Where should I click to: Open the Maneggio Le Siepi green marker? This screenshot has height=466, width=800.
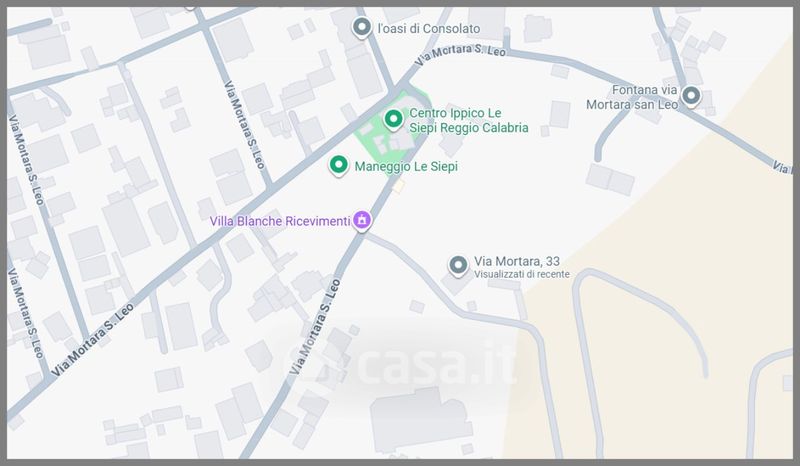click(338, 165)
